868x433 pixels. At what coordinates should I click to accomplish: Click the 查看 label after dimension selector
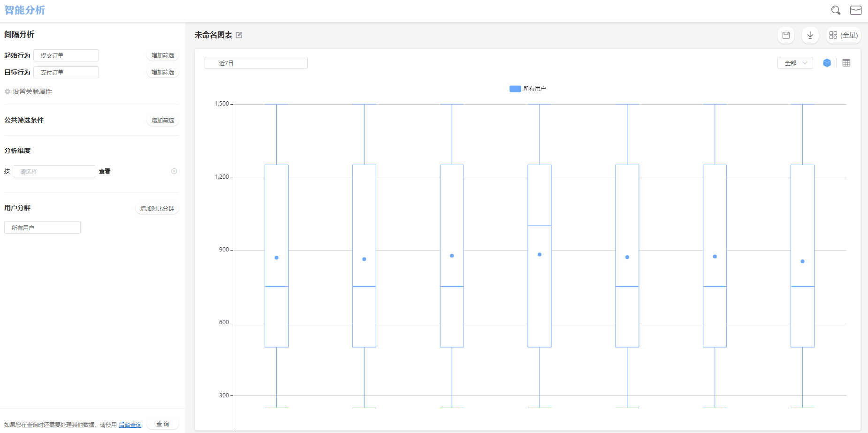pos(105,171)
